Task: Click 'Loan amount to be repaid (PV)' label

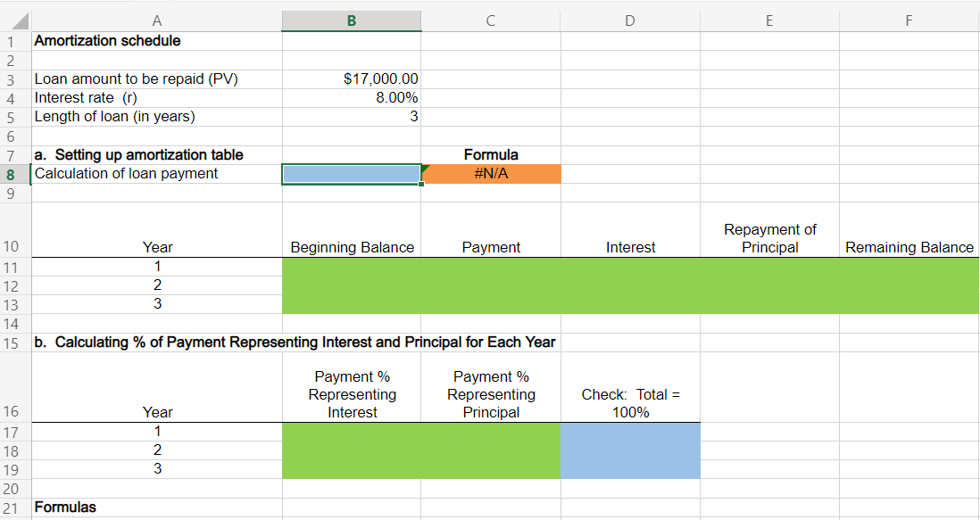Action: 137,79
